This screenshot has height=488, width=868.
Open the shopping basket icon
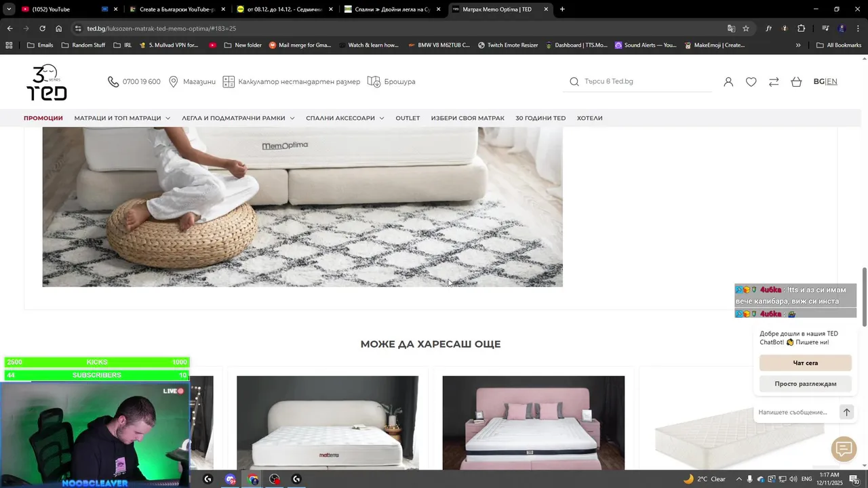pyautogui.click(x=797, y=82)
